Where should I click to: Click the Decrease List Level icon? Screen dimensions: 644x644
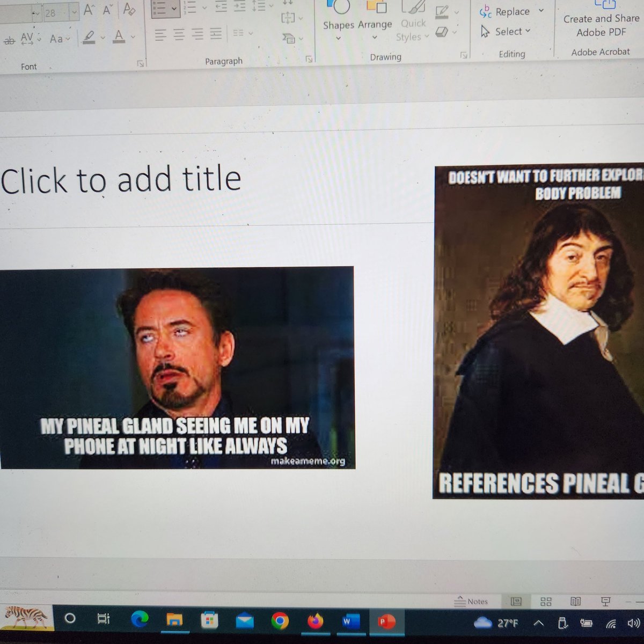pos(221,6)
